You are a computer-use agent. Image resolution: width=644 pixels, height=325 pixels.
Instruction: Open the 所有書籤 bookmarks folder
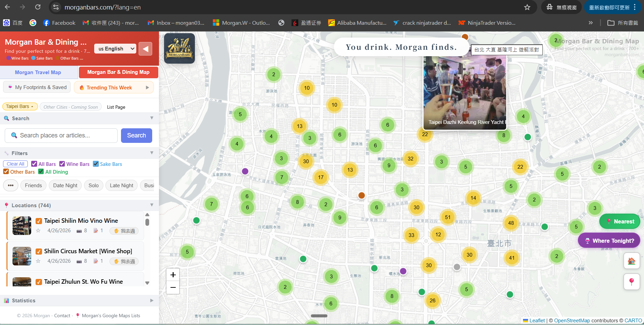pyautogui.click(x=623, y=23)
